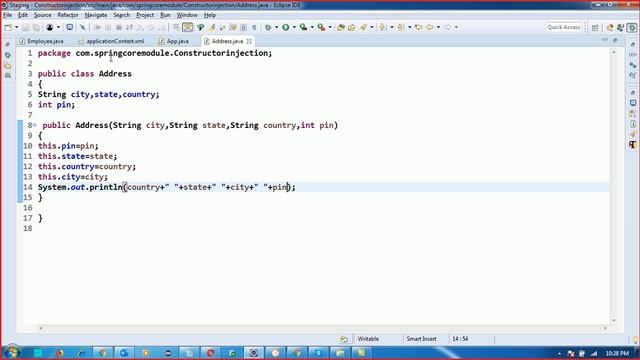Click the horizontal scrollbar right arrow
This screenshot has height=360, width=640.
point(605,328)
